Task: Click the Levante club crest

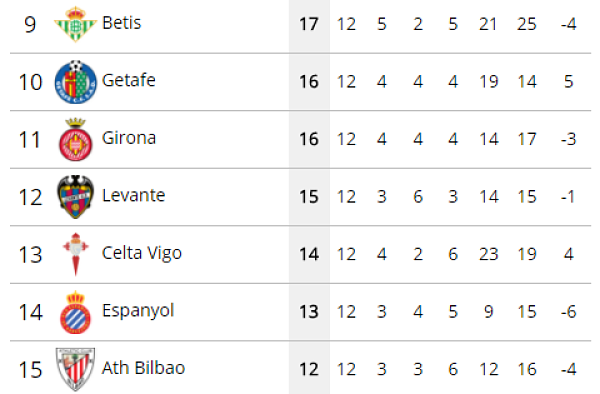Action: pyautogui.click(x=75, y=197)
